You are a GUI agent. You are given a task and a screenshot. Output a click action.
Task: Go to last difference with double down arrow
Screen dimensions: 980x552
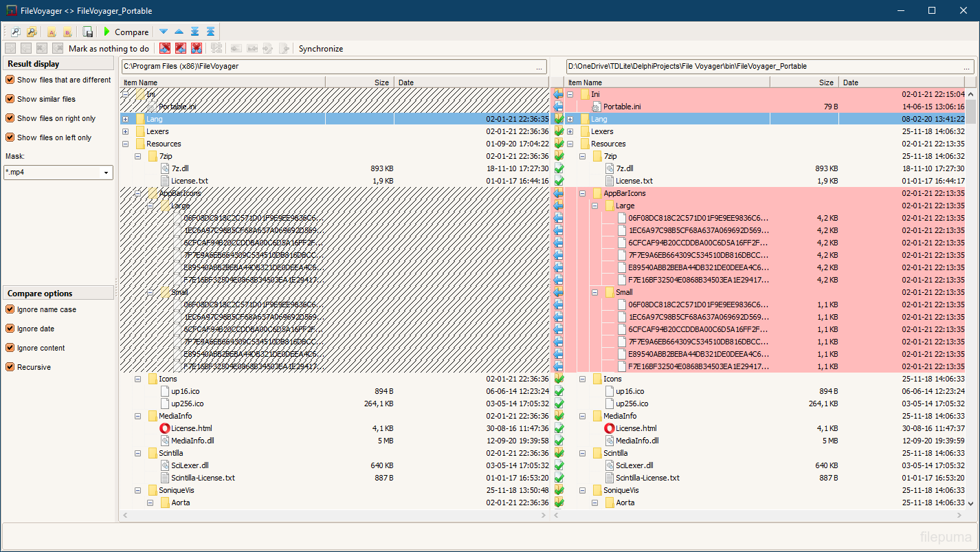(x=194, y=32)
